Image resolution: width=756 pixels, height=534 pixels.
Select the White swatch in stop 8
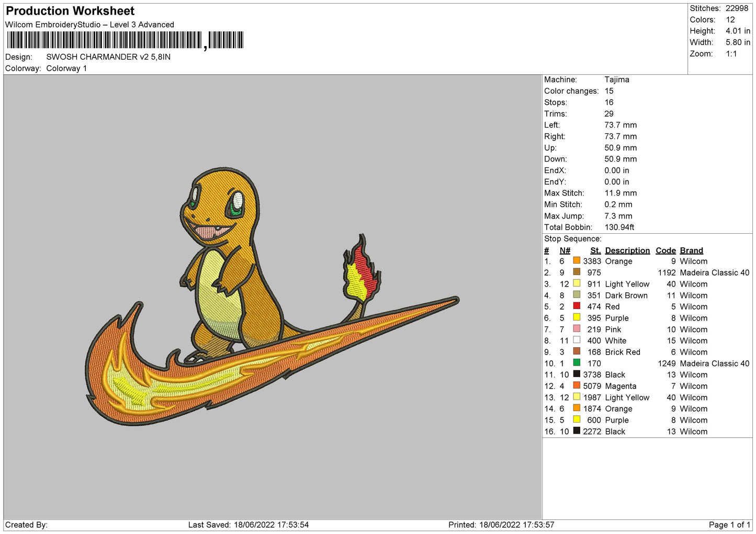576,340
